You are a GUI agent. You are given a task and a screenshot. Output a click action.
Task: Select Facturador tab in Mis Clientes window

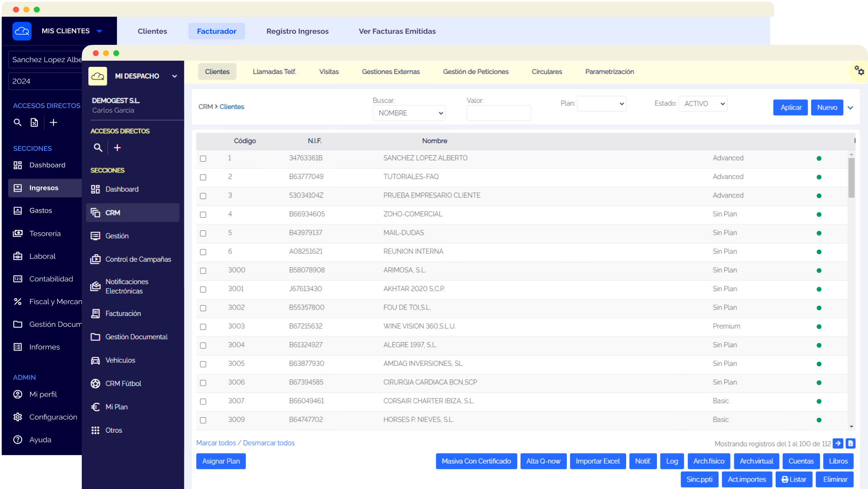pyautogui.click(x=217, y=31)
